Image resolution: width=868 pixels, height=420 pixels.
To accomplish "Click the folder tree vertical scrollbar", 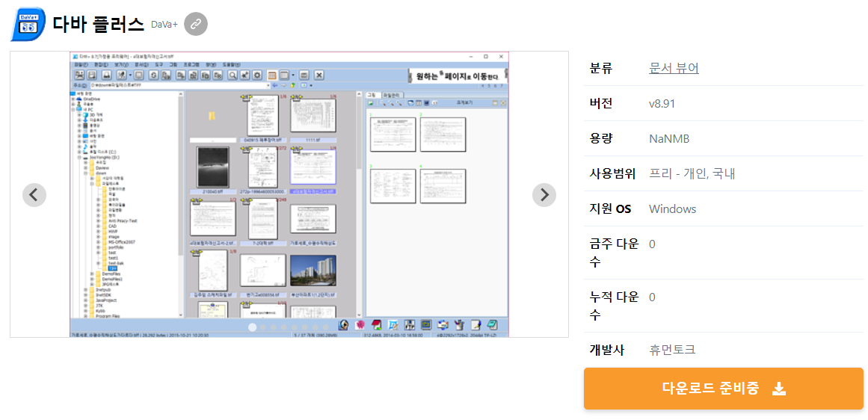I will (x=180, y=205).
